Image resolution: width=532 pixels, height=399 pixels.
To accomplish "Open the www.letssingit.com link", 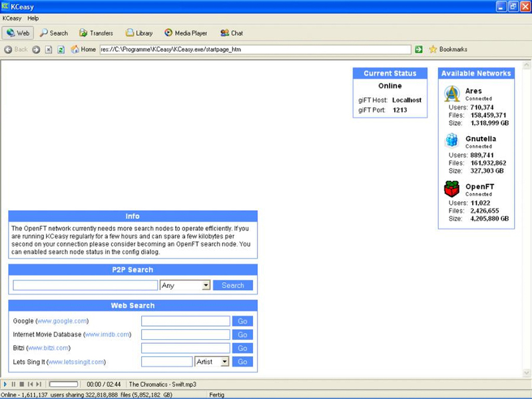I will [x=76, y=362].
